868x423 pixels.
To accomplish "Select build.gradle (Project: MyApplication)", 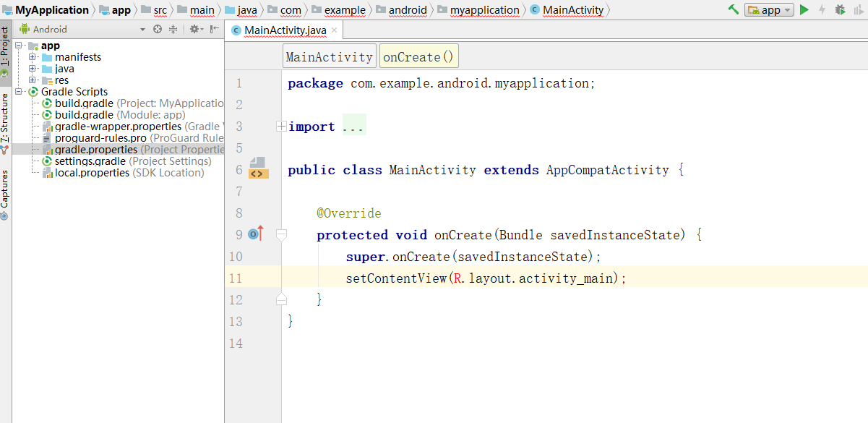I will click(132, 103).
